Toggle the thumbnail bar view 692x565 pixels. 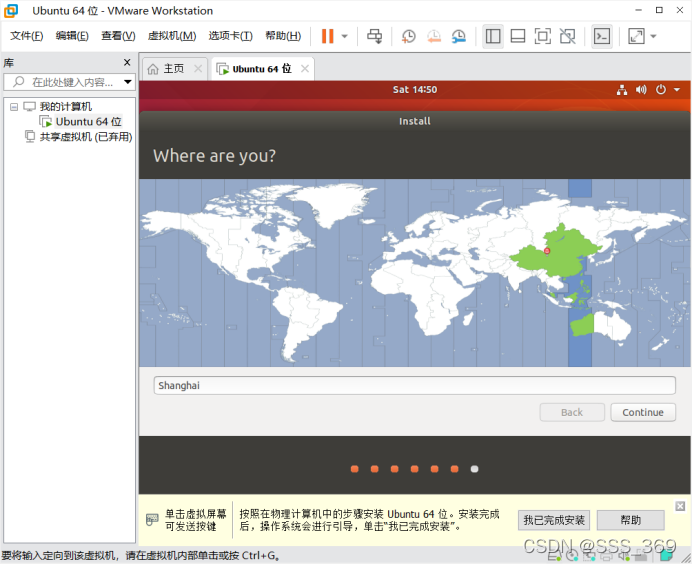(518, 36)
